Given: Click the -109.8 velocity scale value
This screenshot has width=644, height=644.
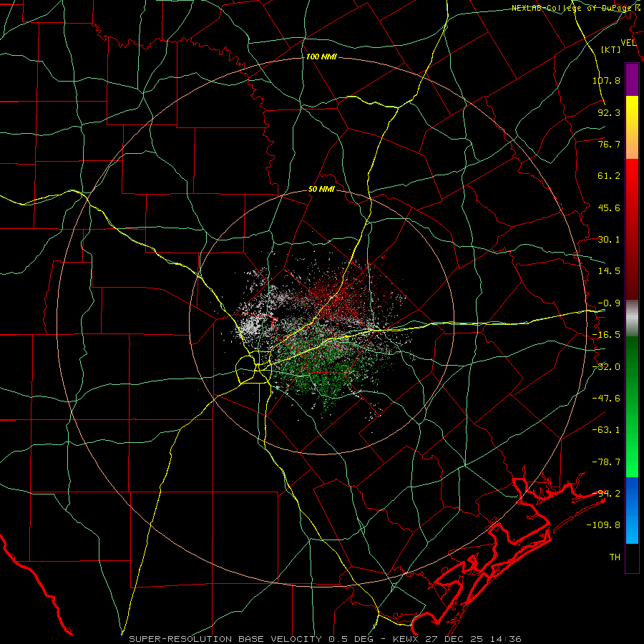Looking at the screenshot, I should click(603, 525).
